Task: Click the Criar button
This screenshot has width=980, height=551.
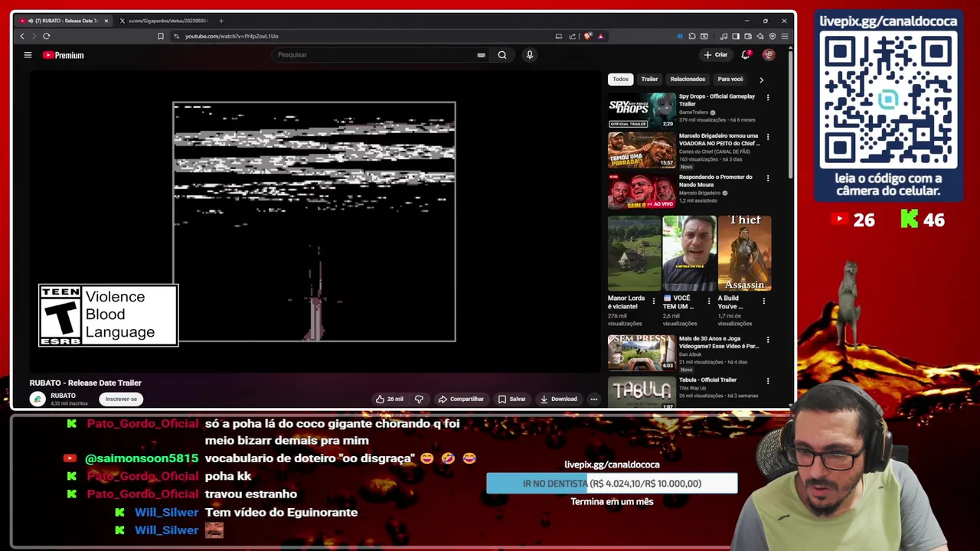Action: point(716,54)
